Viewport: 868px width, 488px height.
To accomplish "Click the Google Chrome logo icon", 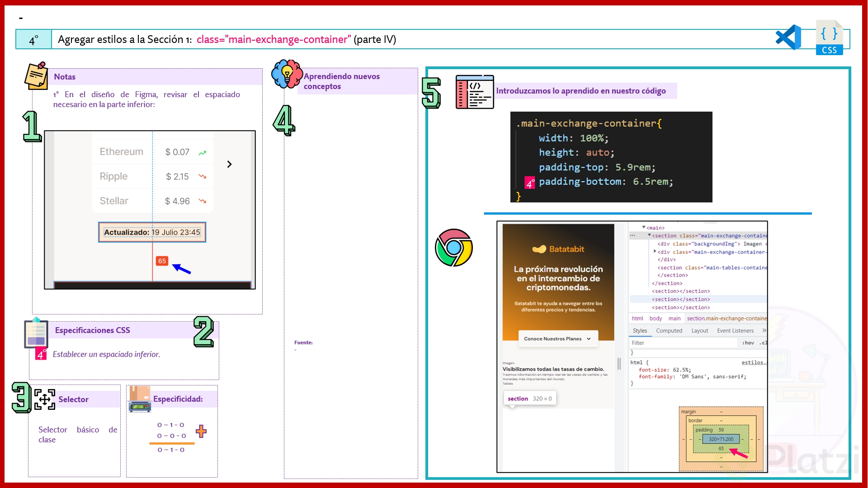I will [453, 248].
